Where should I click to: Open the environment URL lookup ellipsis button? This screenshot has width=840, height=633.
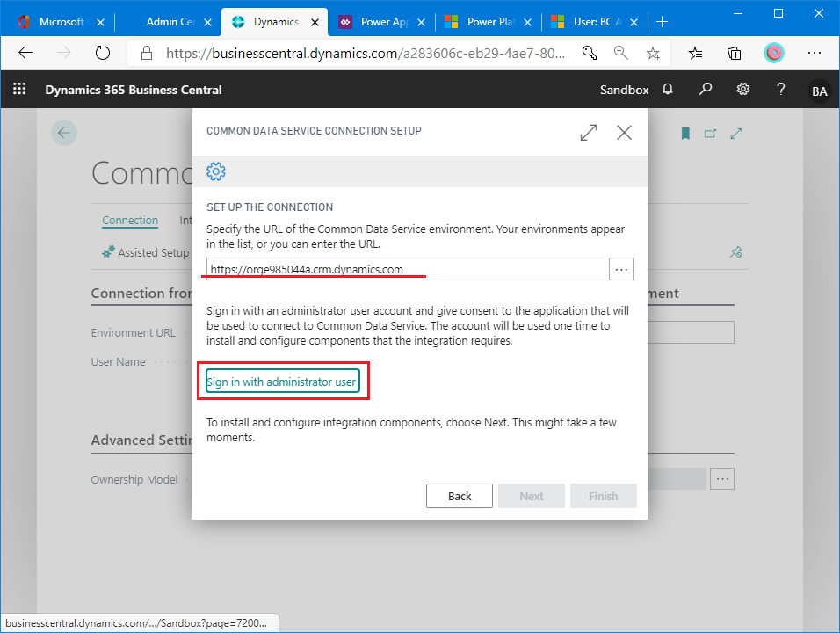pos(621,269)
